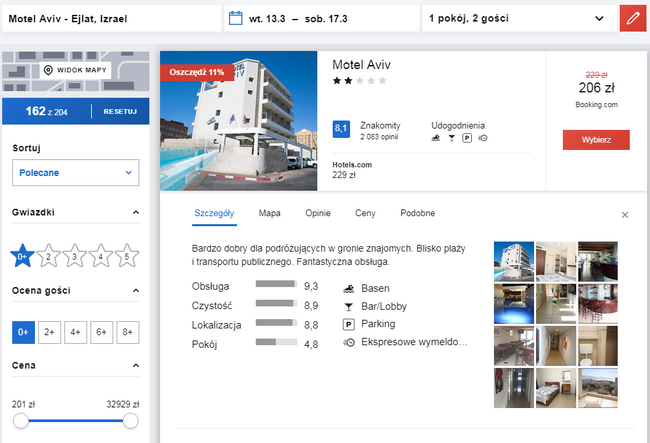Click the Resetuj filters button
The height and width of the screenshot is (443, 650).
[120, 111]
